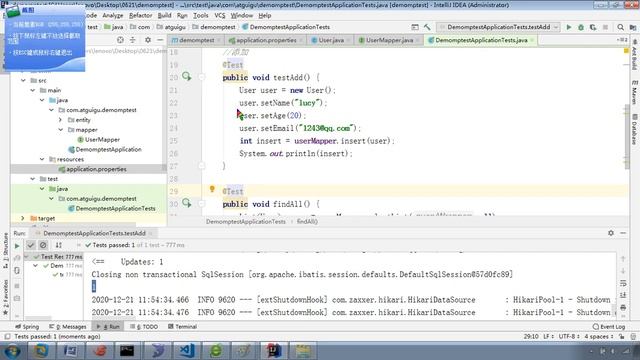Click soft-wrap icon beside console output
The height and width of the screenshot is (360, 640).
pos(623,283)
